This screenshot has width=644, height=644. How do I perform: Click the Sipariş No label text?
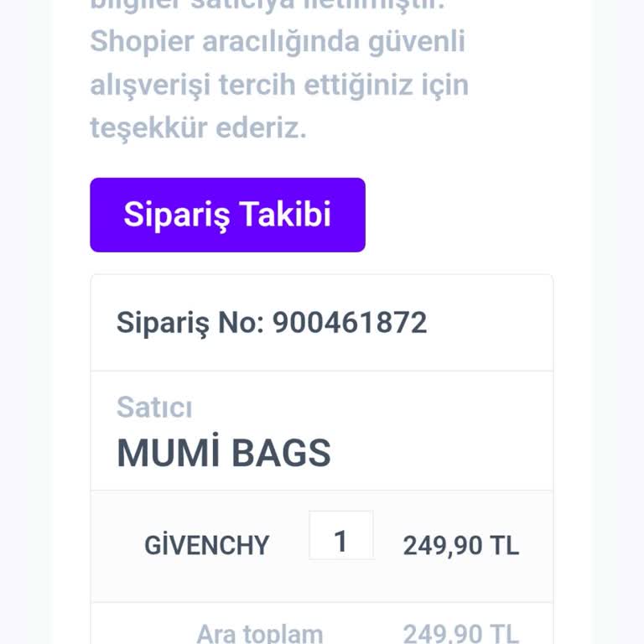(190, 323)
